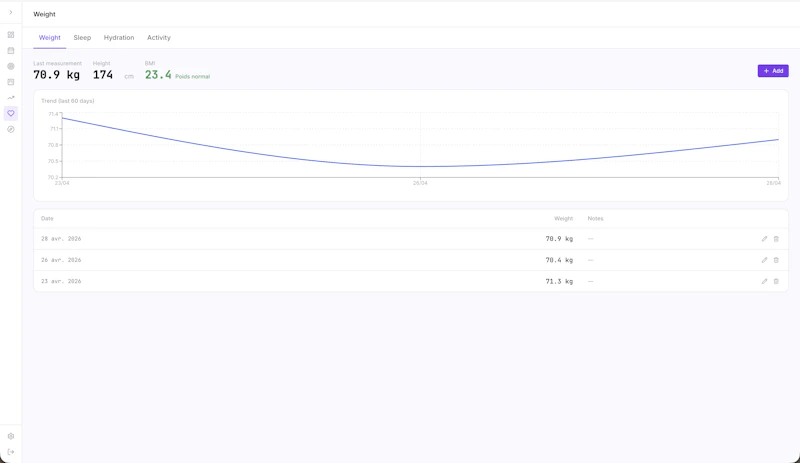The height and width of the screenshot is (463, 800).
Task: Click the last measurement value 70.9 kg
Action: pos(57,75)
